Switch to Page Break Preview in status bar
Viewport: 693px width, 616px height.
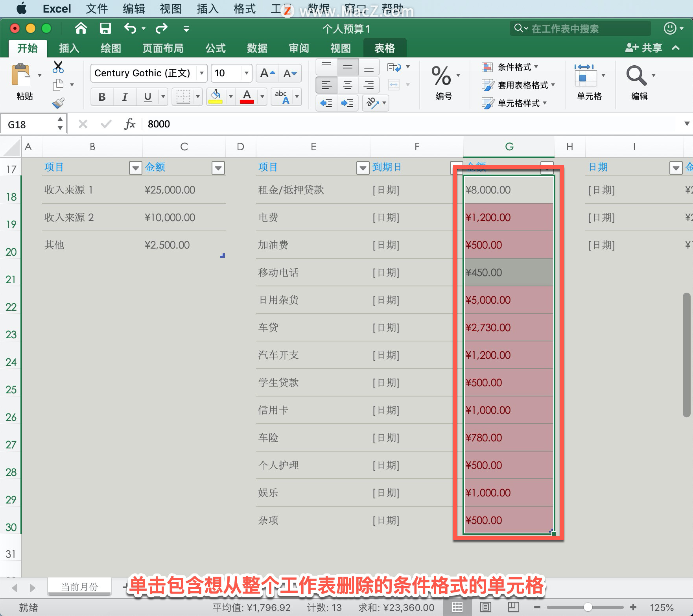(x=513, y=607)
